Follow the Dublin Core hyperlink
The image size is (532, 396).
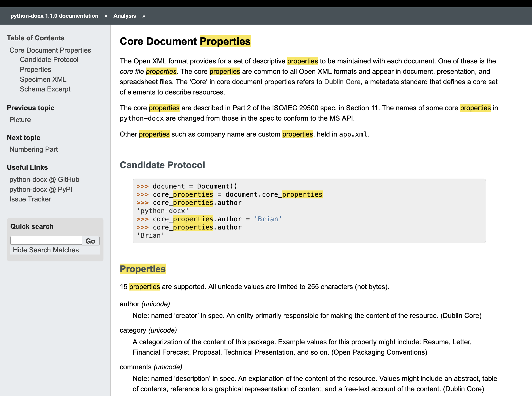point(342,82)
